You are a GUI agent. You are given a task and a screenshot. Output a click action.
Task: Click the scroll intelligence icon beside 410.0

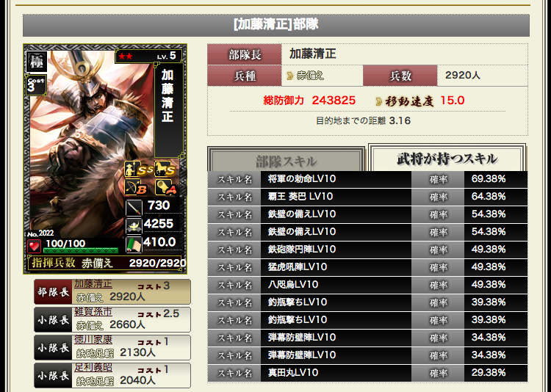134,244
